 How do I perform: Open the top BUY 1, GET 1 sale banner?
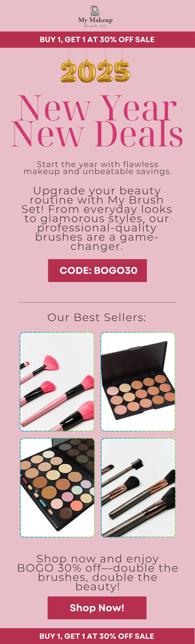coord(97,39)
